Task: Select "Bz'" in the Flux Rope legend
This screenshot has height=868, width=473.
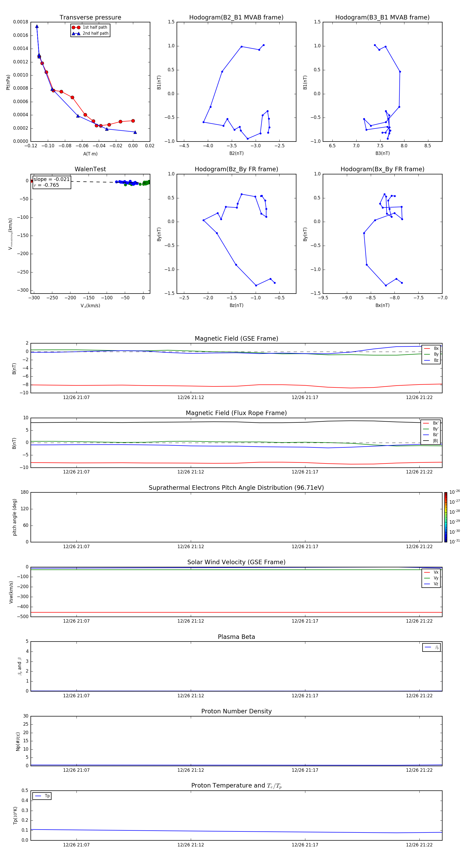Action: (x=431, y=435)
